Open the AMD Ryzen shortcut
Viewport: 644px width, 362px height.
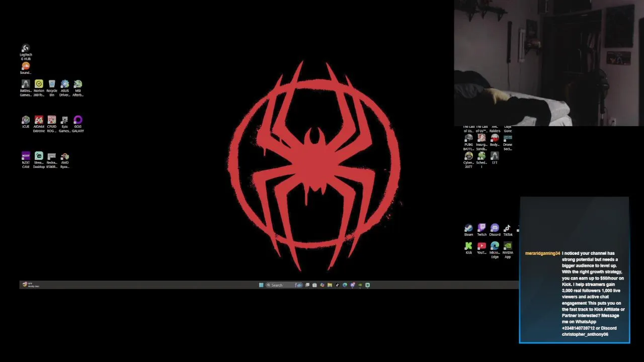click(65, 160)
